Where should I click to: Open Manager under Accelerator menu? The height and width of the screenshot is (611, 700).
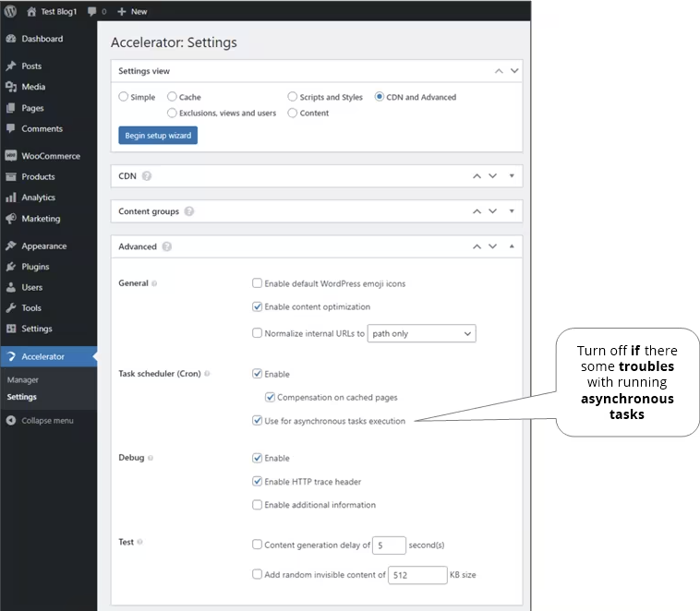(23, 380)
